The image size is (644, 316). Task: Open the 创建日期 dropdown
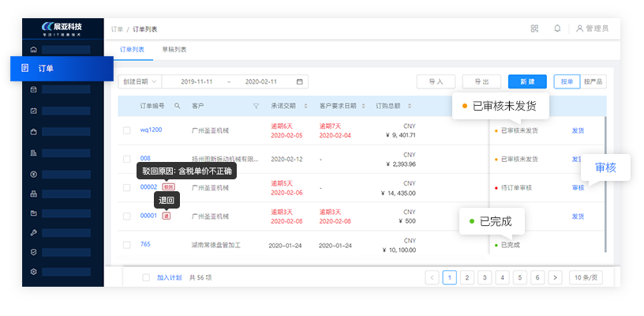point(140,81)
